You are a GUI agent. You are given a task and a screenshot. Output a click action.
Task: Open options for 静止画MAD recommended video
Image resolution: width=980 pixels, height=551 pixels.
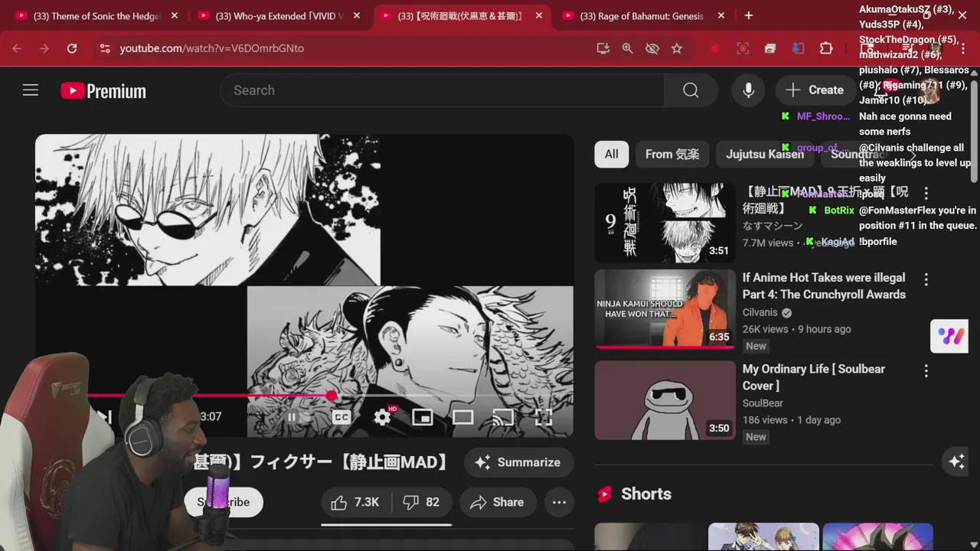(926, 193)
